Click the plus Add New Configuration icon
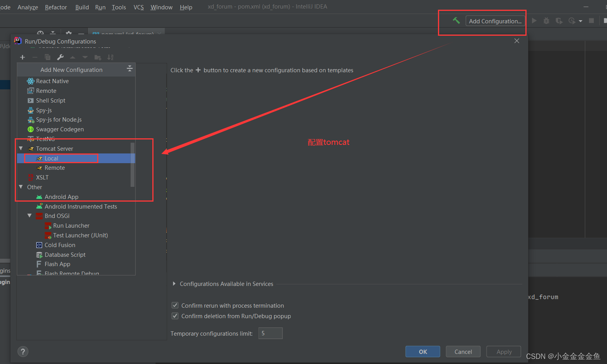Image resolution: width=607 pixels, height=364 pixels. click(23, 57)
